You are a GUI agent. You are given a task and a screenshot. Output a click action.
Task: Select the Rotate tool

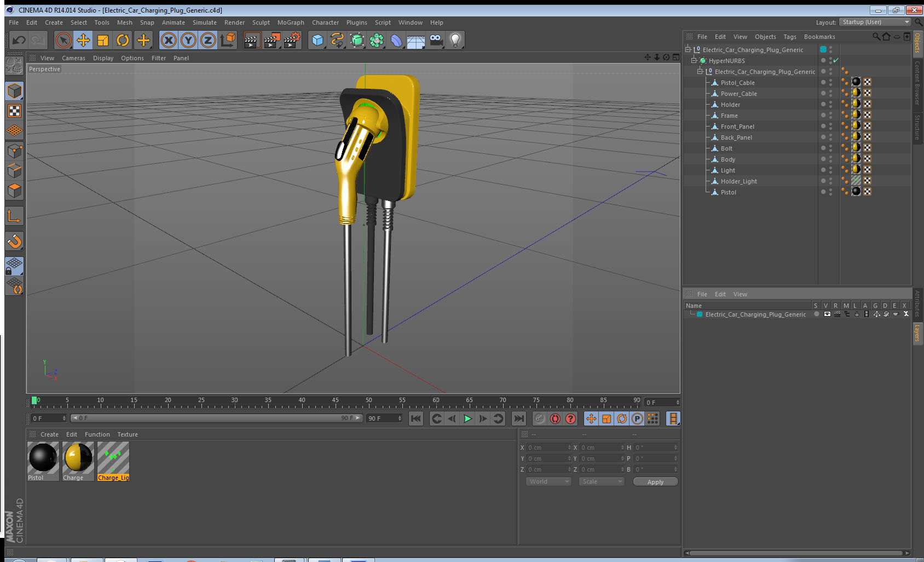pyautogui.click(x=123, y=40)
